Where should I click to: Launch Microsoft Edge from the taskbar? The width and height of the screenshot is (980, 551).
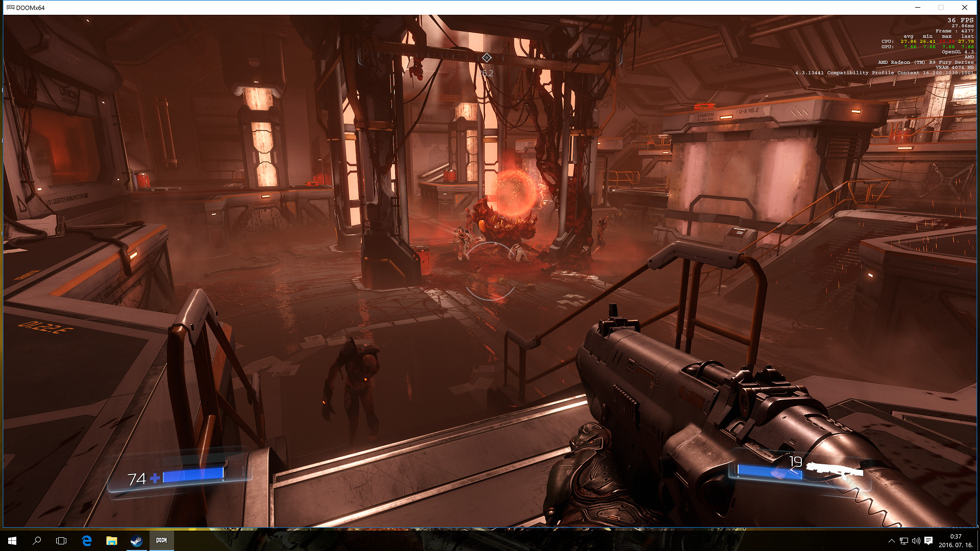[x=87, y=541]
